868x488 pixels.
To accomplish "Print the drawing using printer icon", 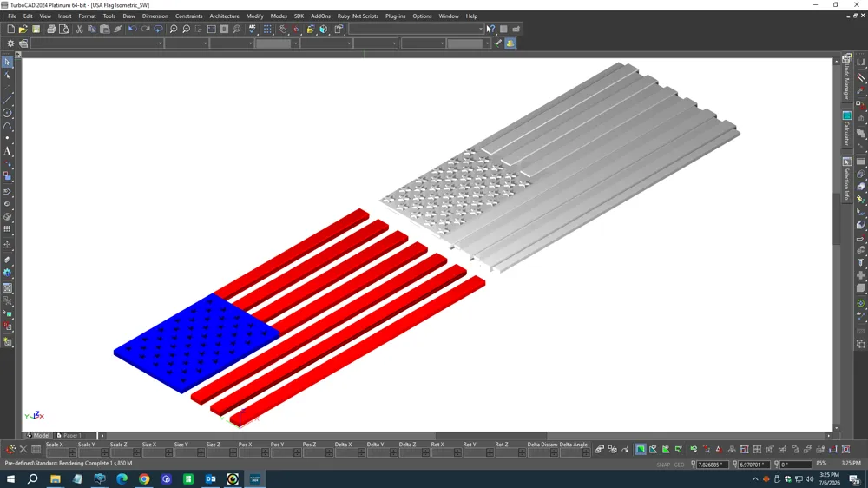I will (51, 29).
